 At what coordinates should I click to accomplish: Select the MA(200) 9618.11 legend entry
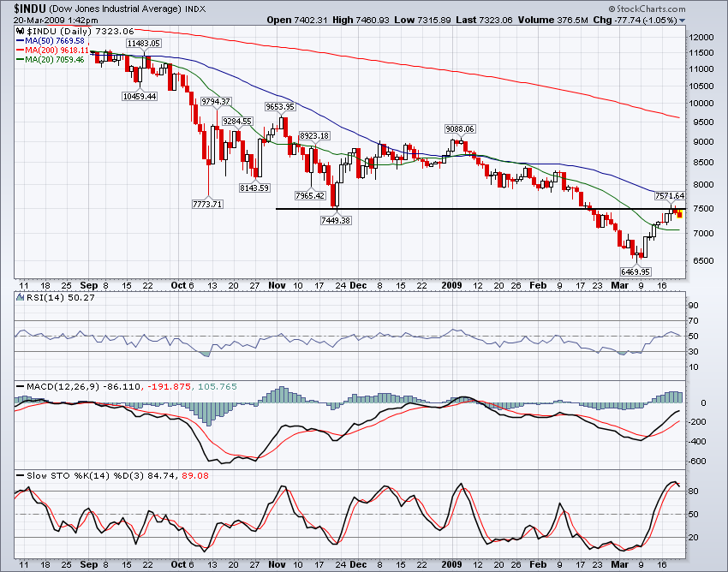pos(52,51)
